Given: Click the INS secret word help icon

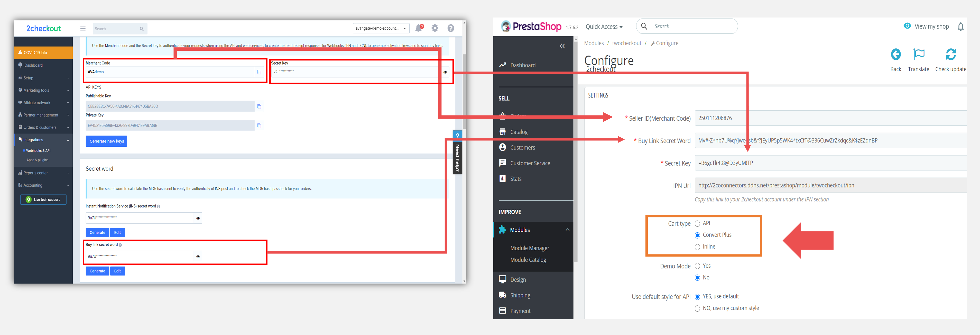Looking at the screenshot, I should 159,207.
